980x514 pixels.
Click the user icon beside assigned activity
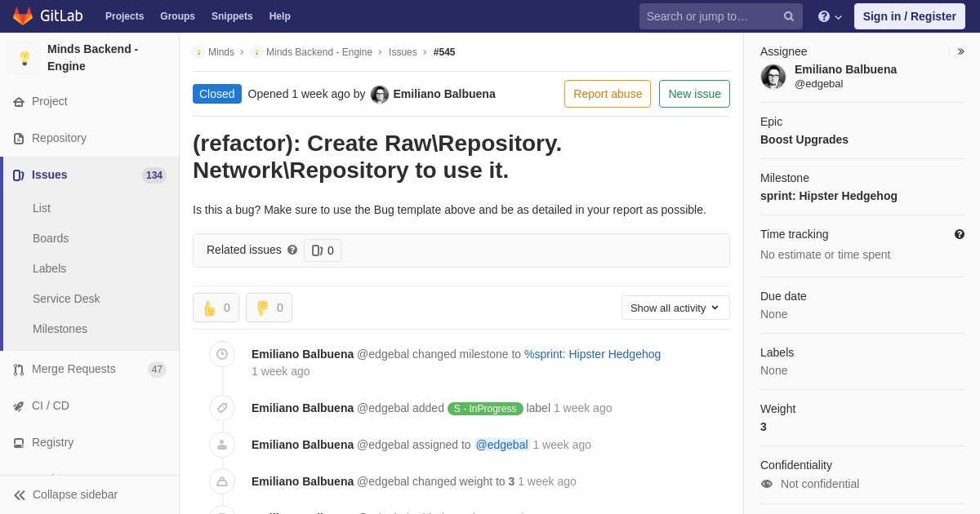pos(222,445)
